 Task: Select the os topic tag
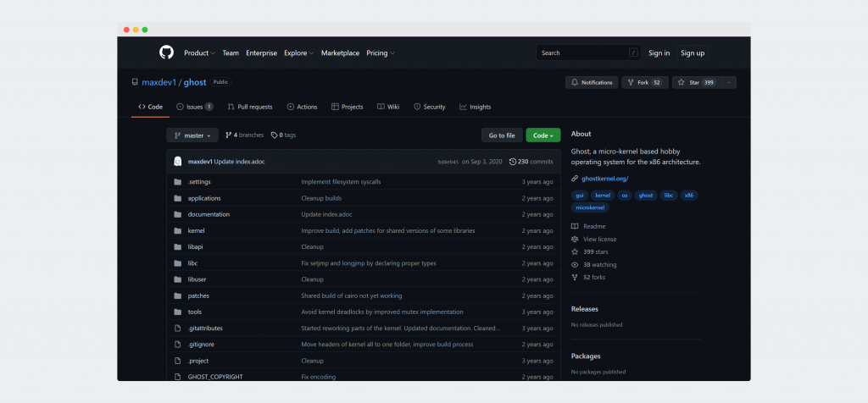point(624,195)
